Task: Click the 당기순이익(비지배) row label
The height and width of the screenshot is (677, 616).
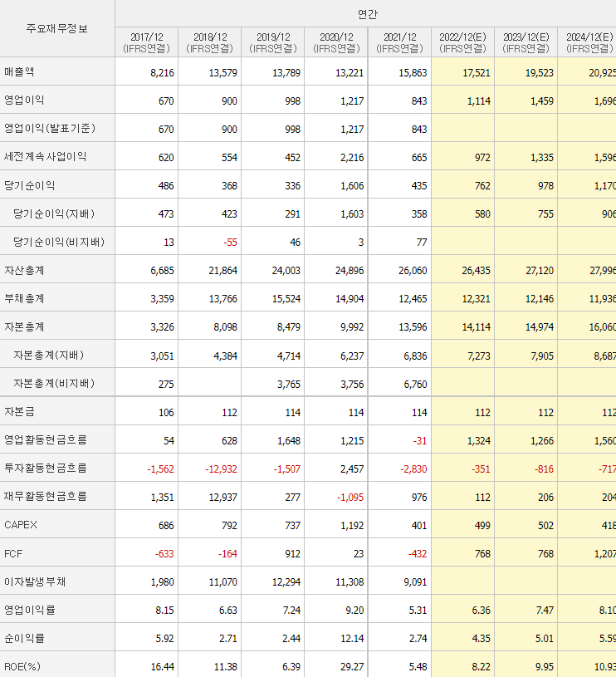Action: (x=59, y=242)
